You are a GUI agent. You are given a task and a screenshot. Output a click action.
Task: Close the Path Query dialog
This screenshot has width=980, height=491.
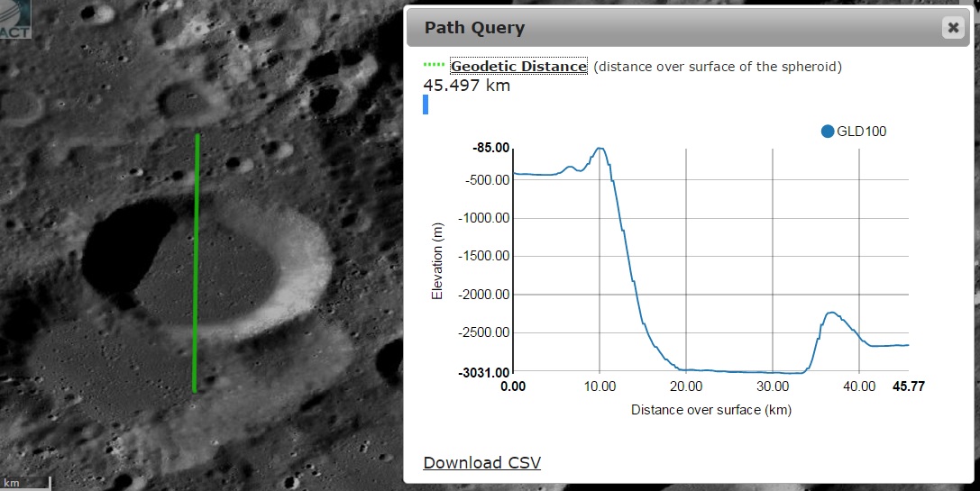click(952, 28)
